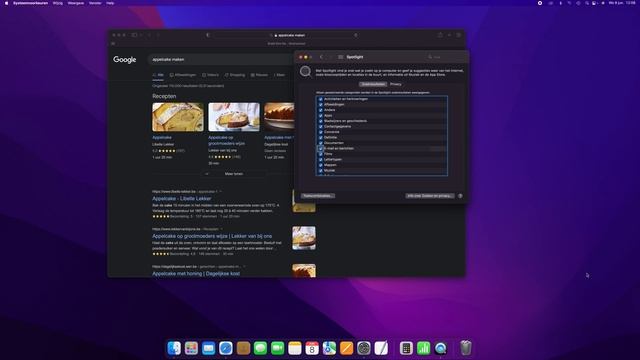Open System Preferences from the Dock
Viewport: 640px width, 360px height.
pyautogui.click(x=364, y=348)
